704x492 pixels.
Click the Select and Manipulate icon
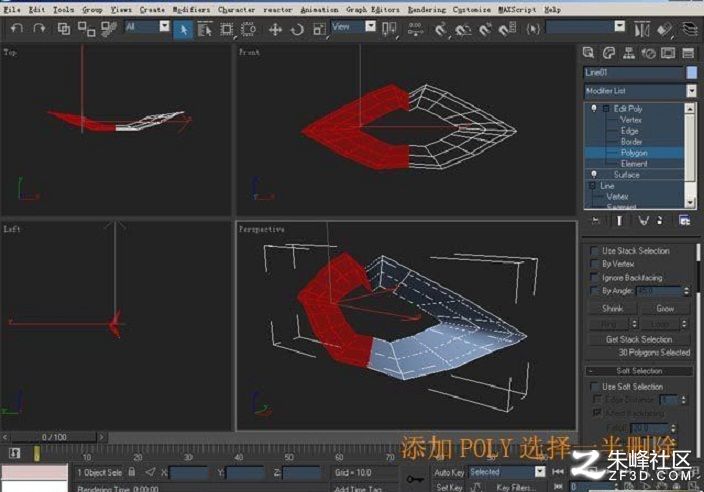point(415,30)
